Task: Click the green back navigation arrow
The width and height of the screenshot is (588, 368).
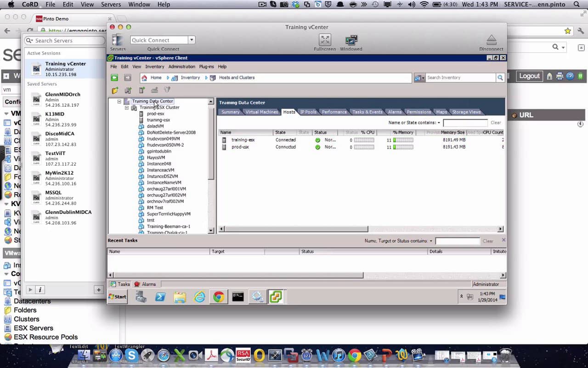Action: pos(114,78)
